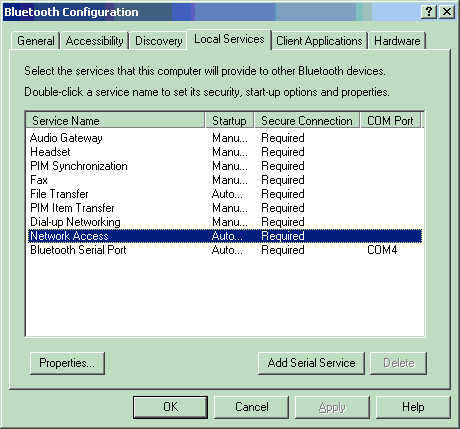The height and width of the screenshot is (429, 460).
Task: Click the Secure Connection column header
Action: point(307,120)
